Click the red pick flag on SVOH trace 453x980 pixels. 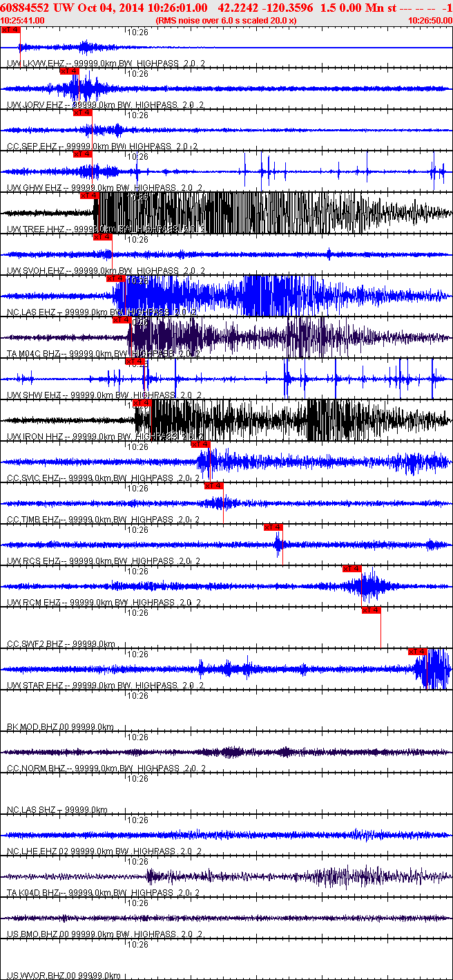pos(102,237)
